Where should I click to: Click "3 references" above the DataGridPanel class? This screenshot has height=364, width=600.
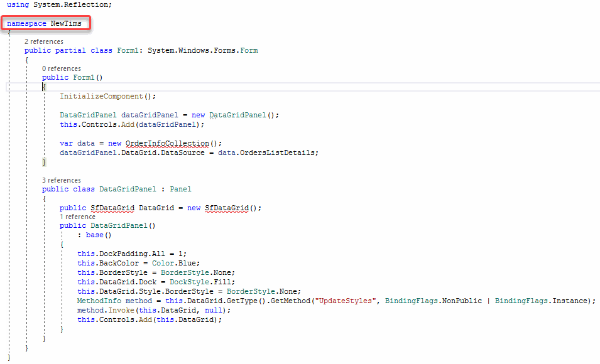coord(62,180)
